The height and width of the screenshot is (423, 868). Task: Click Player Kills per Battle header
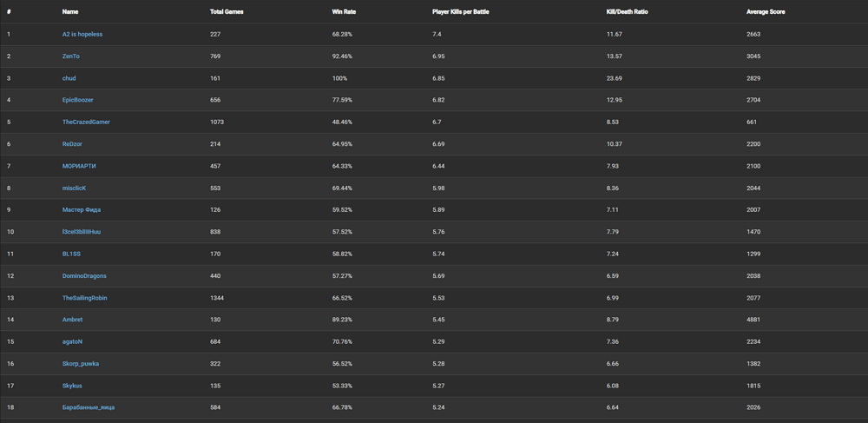click(x=461, y=12)
